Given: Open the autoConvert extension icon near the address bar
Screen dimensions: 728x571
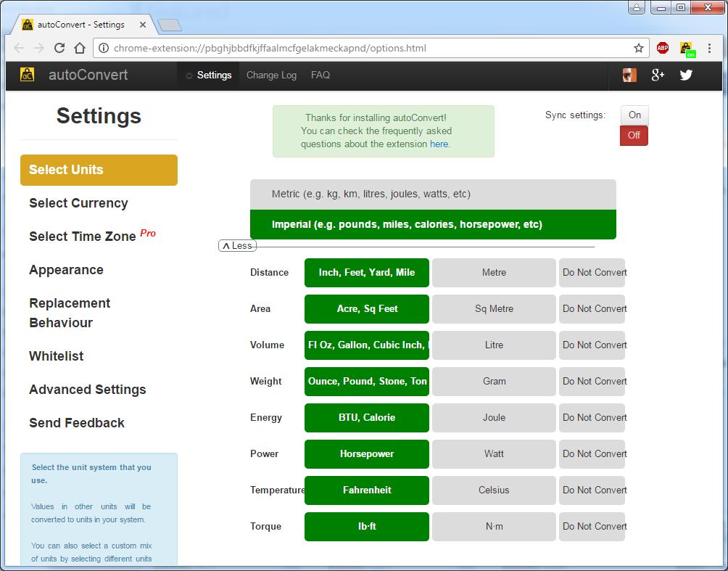Looking at the screenshot, I should [684, 48].
